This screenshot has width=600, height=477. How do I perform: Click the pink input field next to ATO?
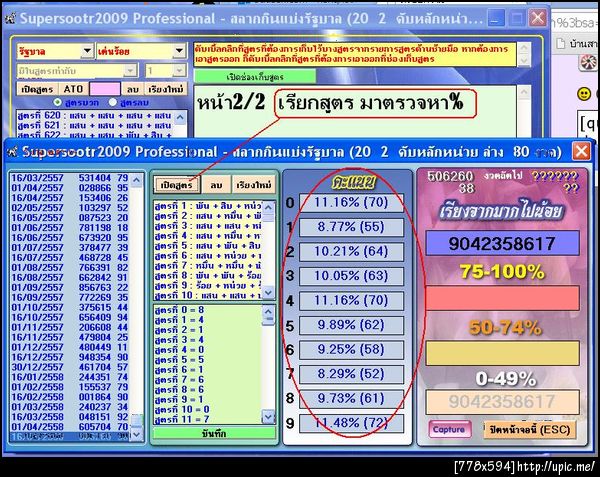tap(105, 89)
